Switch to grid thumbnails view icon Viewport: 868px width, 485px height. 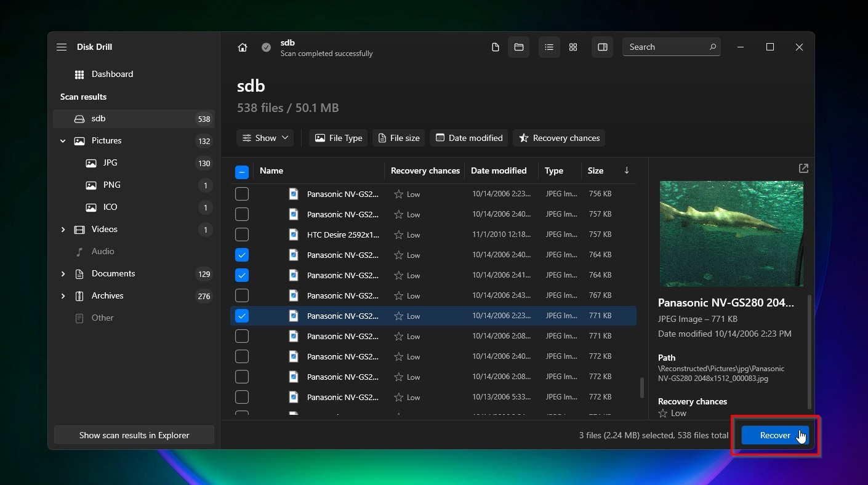tap(573, 47)
